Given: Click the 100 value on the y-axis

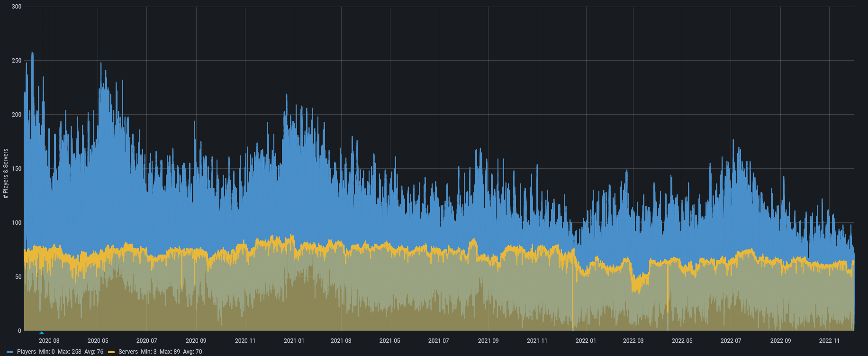Looking at the screenshot, I should (x=17, y=223).
